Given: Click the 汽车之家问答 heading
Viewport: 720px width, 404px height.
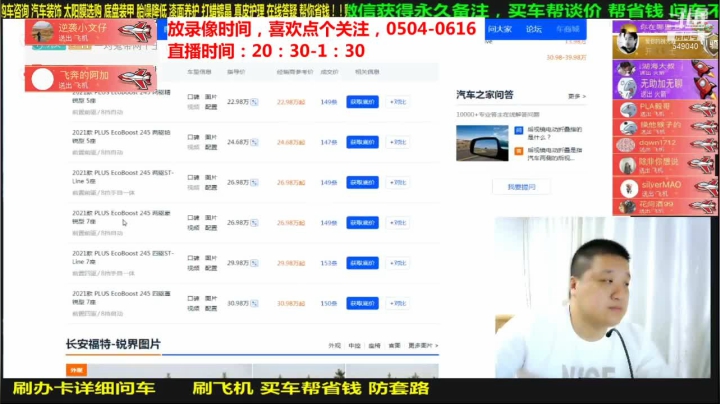Looking at the screenshot, I should pos(484,95).
